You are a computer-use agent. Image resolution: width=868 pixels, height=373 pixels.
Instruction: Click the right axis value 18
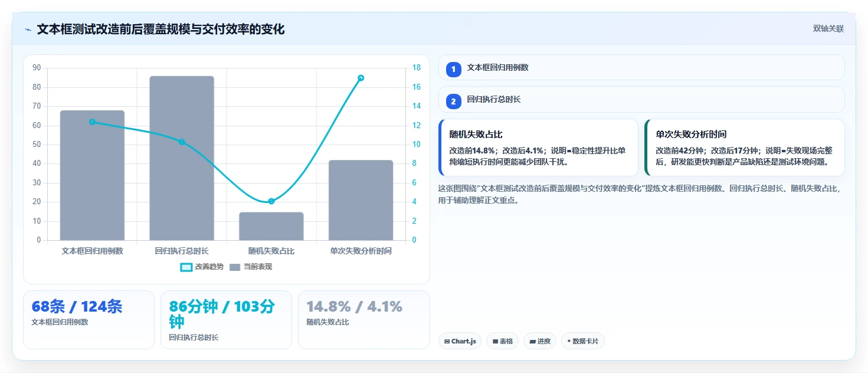[416, 68]
